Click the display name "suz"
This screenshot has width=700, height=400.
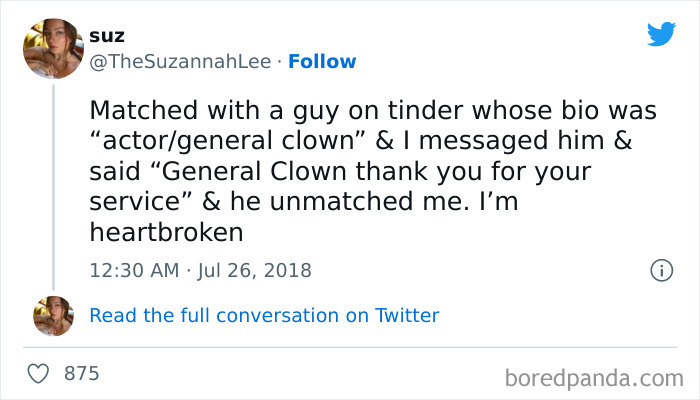click(x=106, y=36)
